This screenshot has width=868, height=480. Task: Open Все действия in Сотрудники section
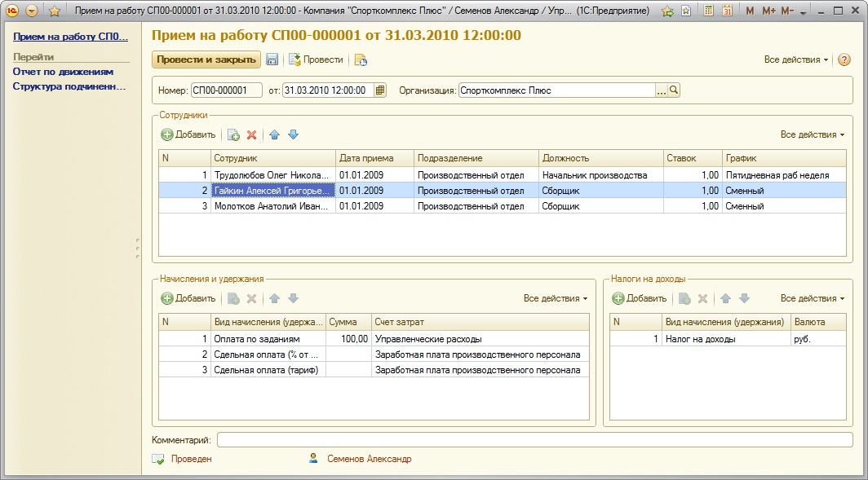click(x=812, y=134)
